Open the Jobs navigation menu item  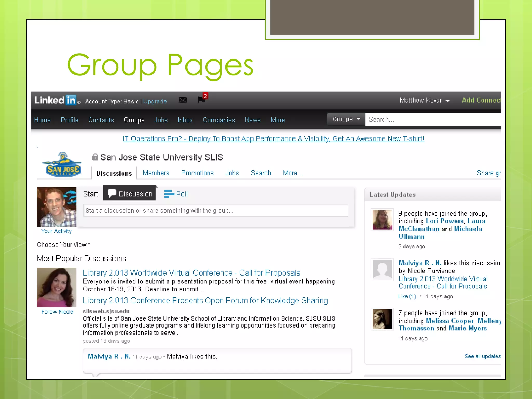tap(161, 120)
